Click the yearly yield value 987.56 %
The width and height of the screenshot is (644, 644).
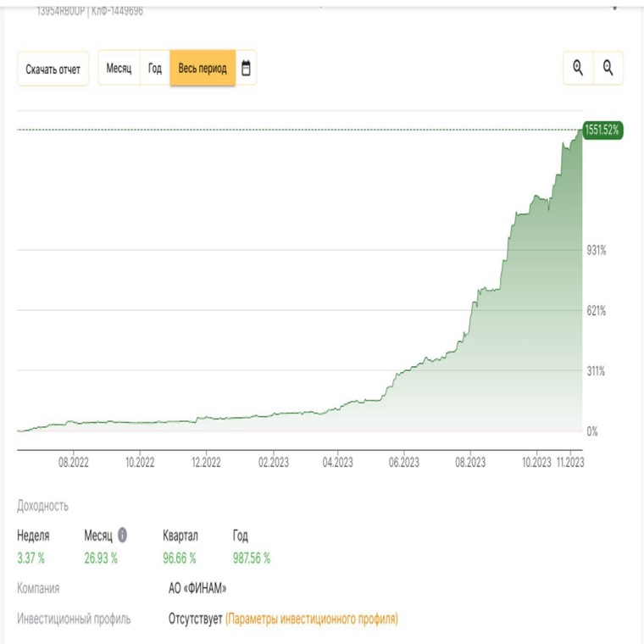tap(252, 558)
